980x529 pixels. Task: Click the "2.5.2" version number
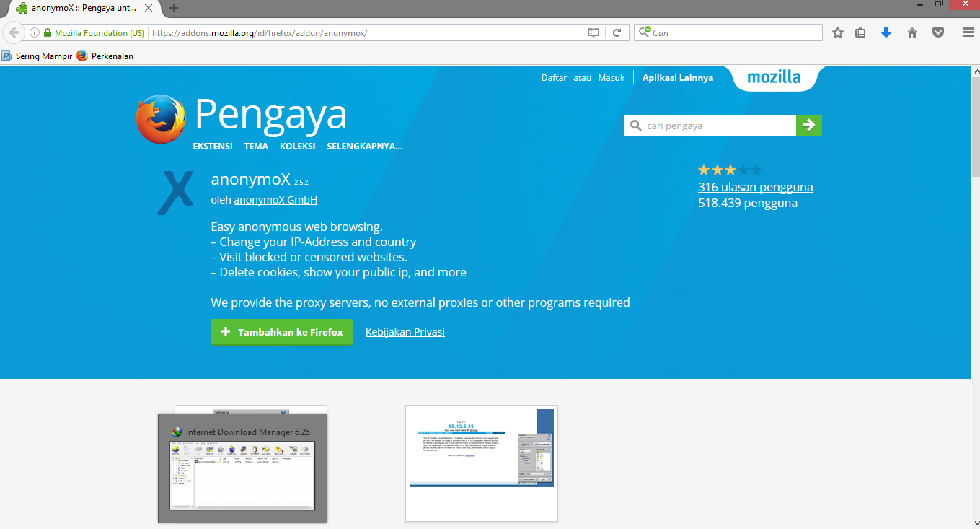[301, 182]
